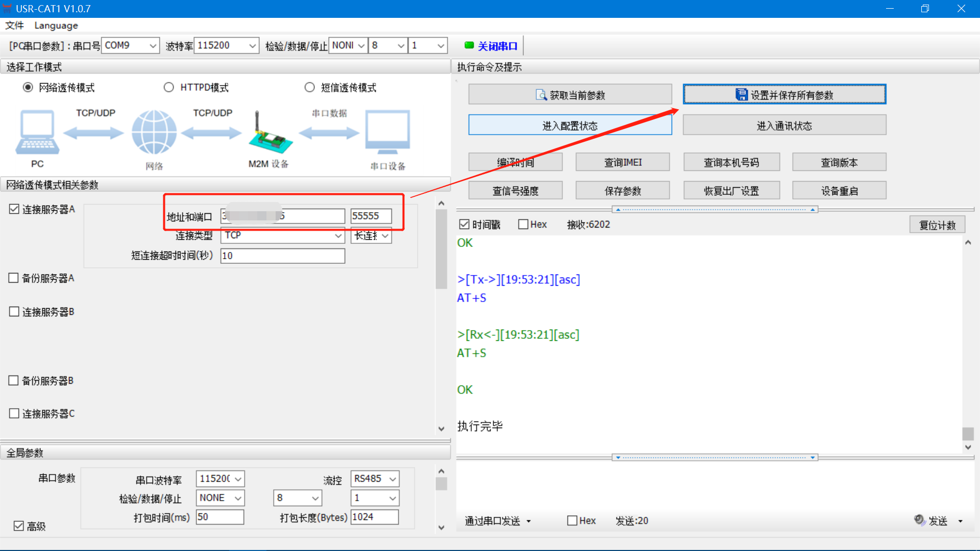Click the green close serial port indicator icon
Screen dimensions: 980x551
pyautogui.click(x=469, y=45)
